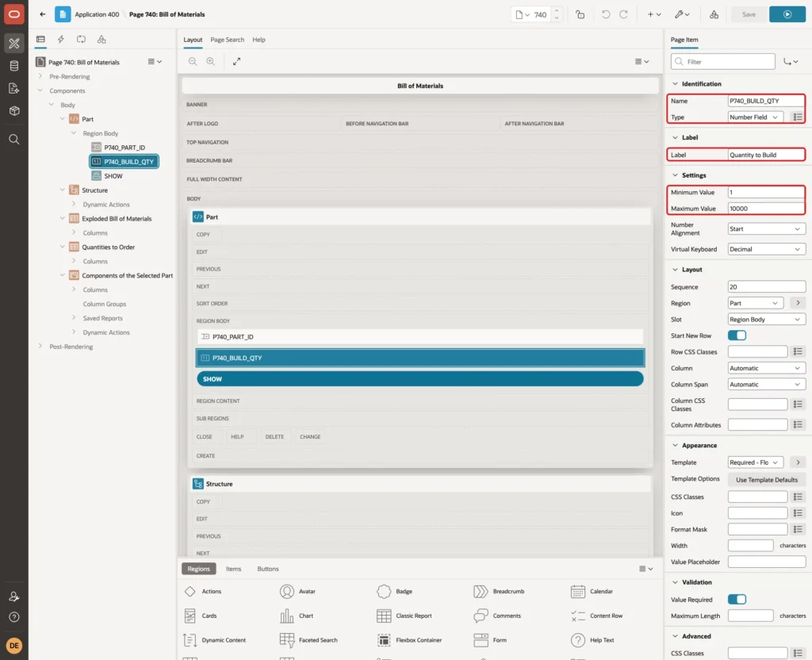Click the Save button
Screen dimensions: 812x660
tap(749, 14)
